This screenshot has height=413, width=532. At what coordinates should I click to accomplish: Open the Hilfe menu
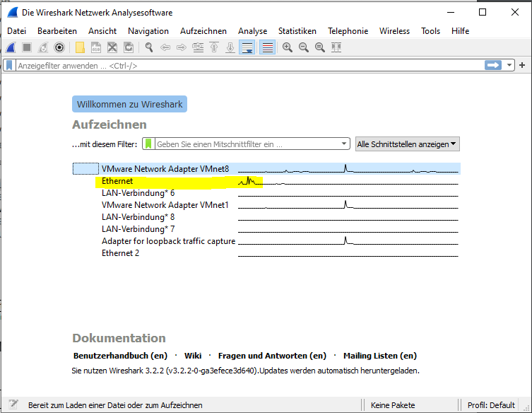coord(460,31)
